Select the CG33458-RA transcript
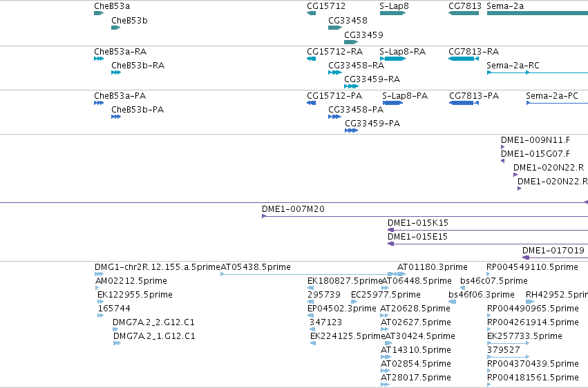 pos(335,72)
